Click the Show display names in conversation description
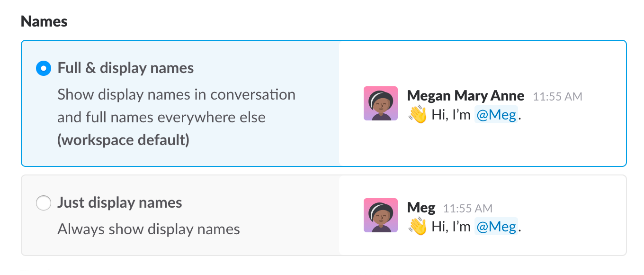The width and height of the screenshot is (644, 275). pos(176,95)
